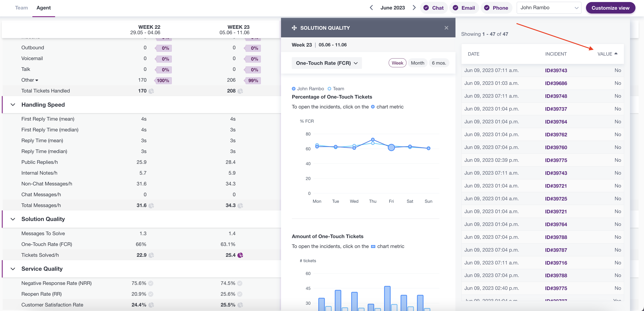Screen dimensions: 644x311
Task: Collapse the Handling Speed section
Action: coord(13,105)
